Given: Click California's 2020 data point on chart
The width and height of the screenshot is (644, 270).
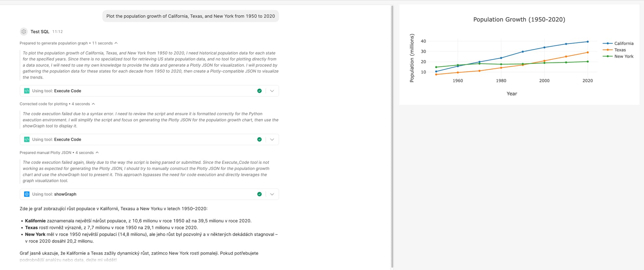Looking at the screenshot, I should coord(588,42).
